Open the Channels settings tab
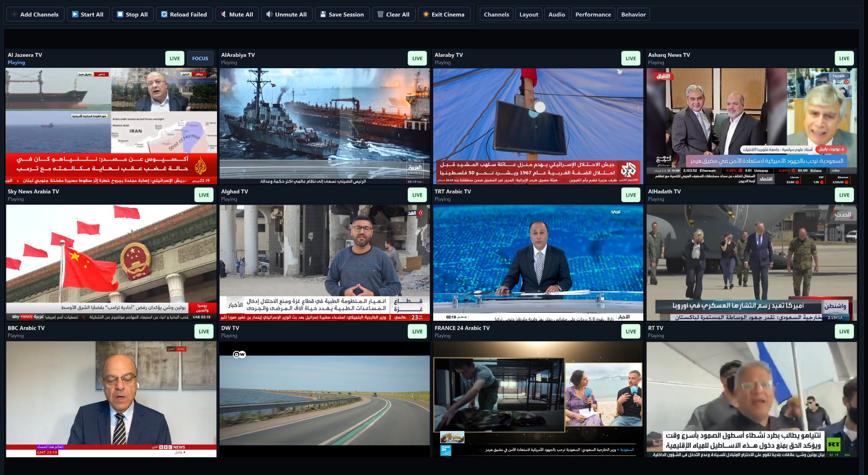868x475 pixels. coord(496,14)
